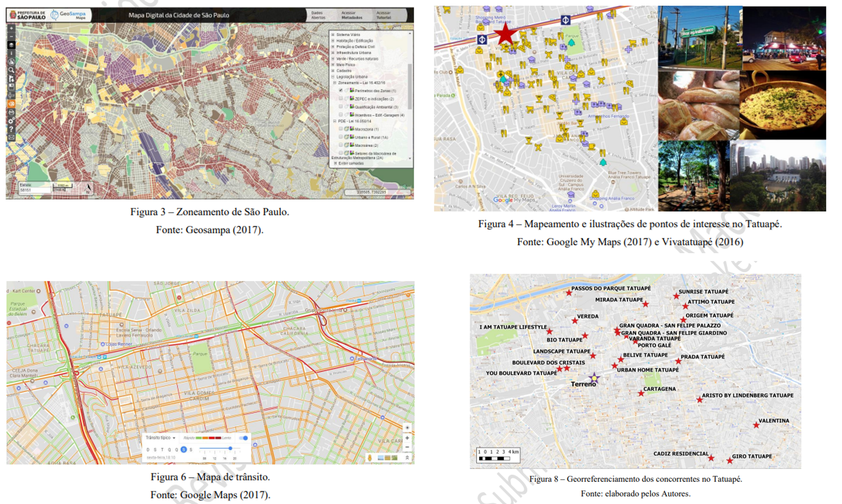
Task: Expand the Sistema Viário layer group
Action: pos(333,35)
